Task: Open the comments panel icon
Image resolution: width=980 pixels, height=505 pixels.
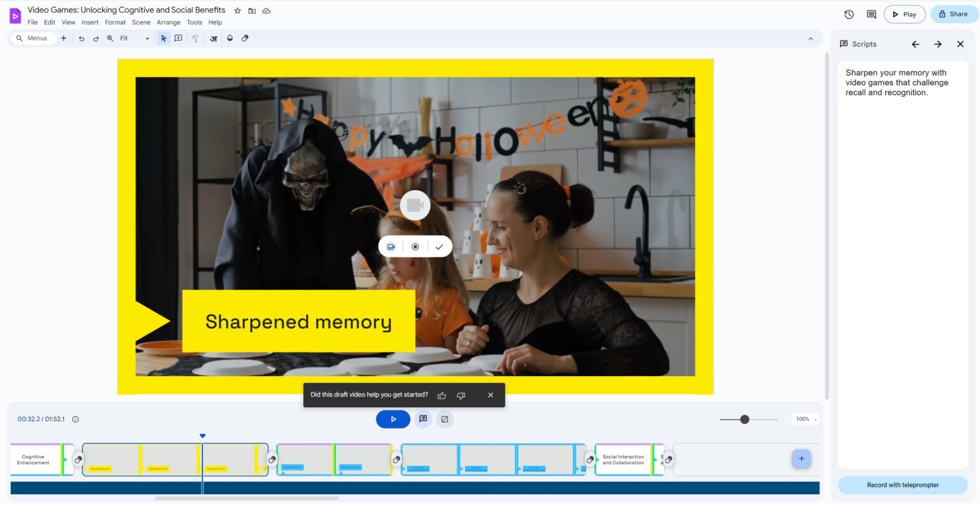Action: [870, 13]
